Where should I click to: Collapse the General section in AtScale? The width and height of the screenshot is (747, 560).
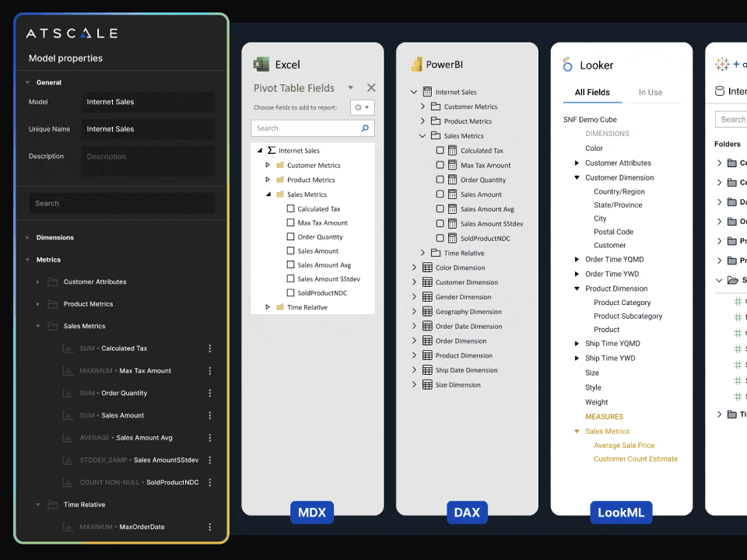click(28, 82)
